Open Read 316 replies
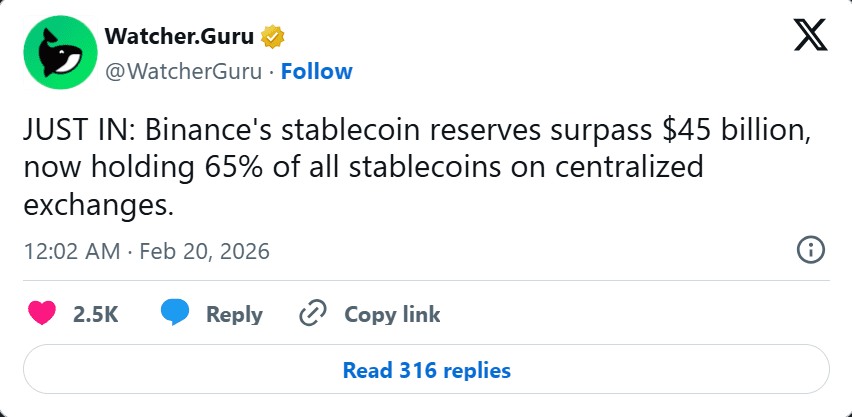852x417 pixels. pos(426,370)
